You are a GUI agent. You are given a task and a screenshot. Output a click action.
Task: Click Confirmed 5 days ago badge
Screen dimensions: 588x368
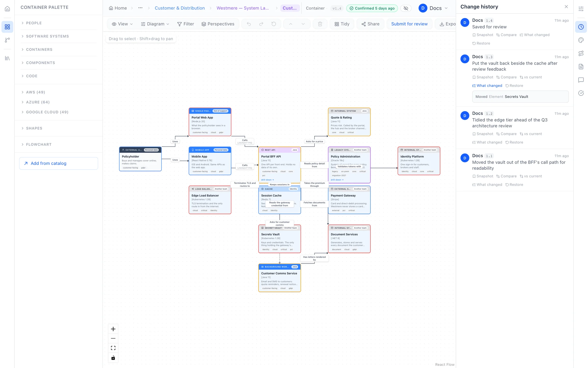coord(372,8)
